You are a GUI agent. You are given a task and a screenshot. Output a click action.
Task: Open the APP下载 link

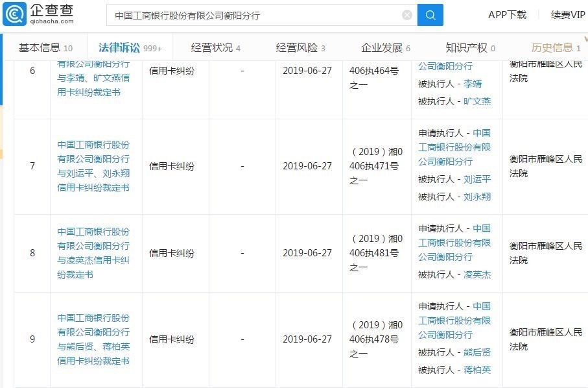click(507, 15)
